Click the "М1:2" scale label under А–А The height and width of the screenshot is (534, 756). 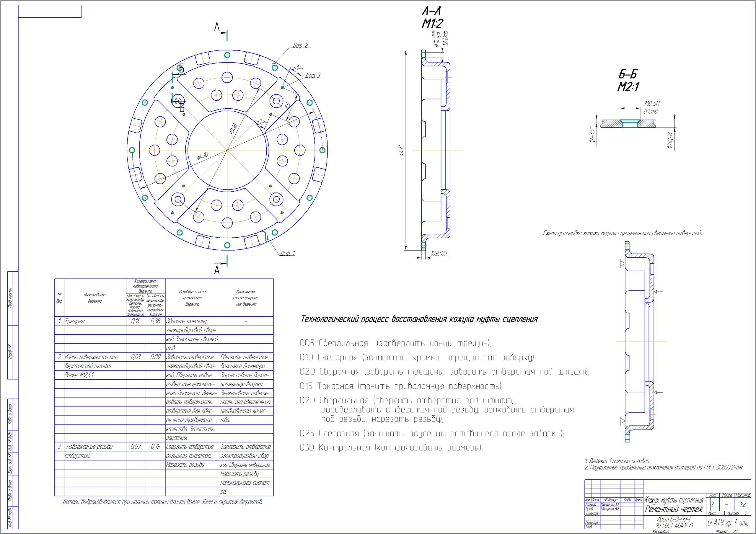coord(432,23)
